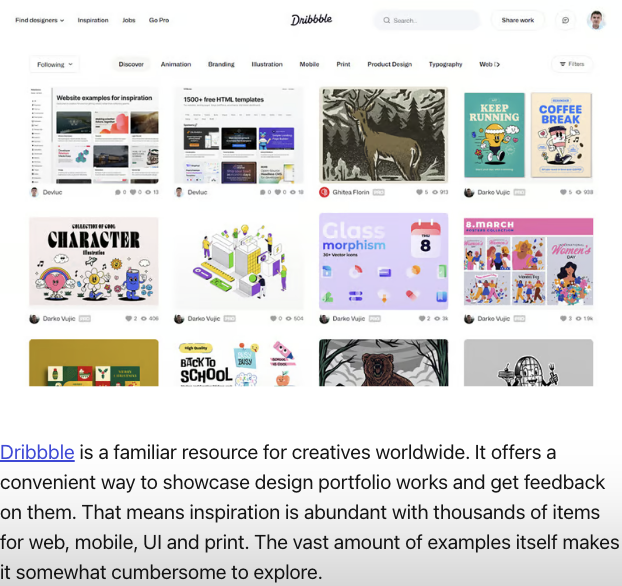Click the filter funnel icon

[x=562, y=64]
